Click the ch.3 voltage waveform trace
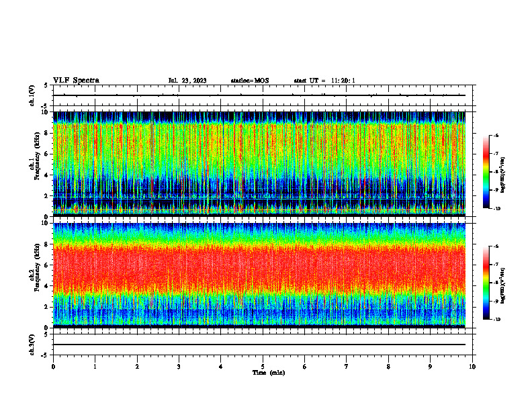 (259, 345)
